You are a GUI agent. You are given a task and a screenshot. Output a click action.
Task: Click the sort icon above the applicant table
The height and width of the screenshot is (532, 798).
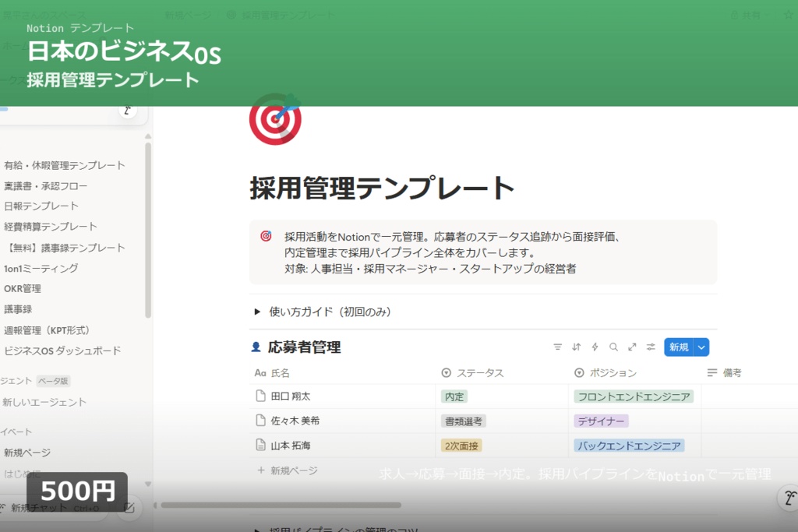576,347
